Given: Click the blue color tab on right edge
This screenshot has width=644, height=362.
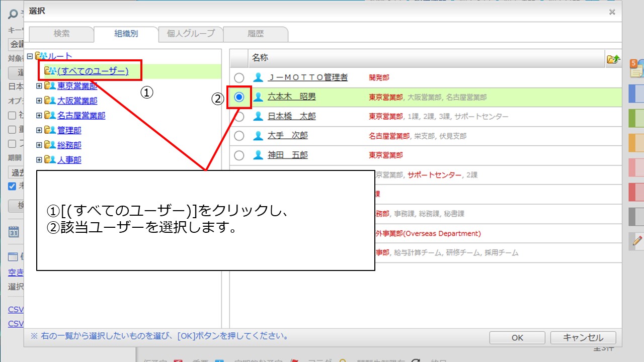Looking at the screenshot, I should pos(637,94).
